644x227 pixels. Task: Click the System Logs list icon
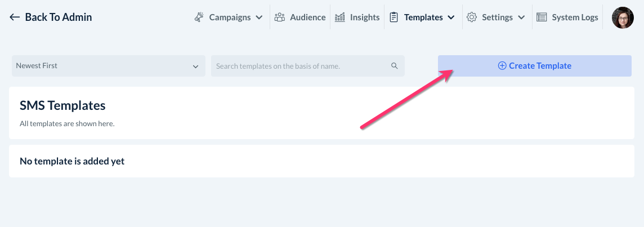[542, 17]
